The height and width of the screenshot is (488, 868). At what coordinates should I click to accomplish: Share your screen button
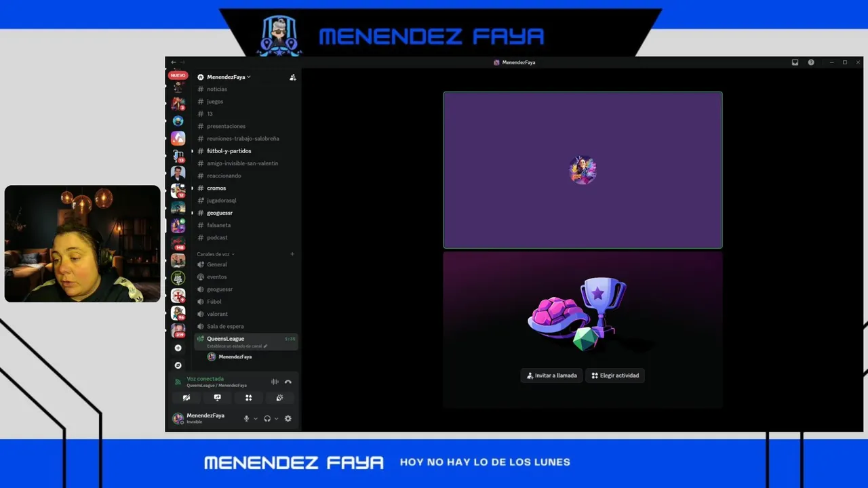(217, 398)
